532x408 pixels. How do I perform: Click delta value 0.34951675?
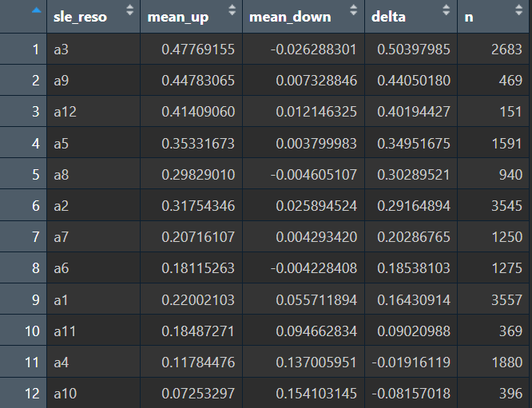414,144
